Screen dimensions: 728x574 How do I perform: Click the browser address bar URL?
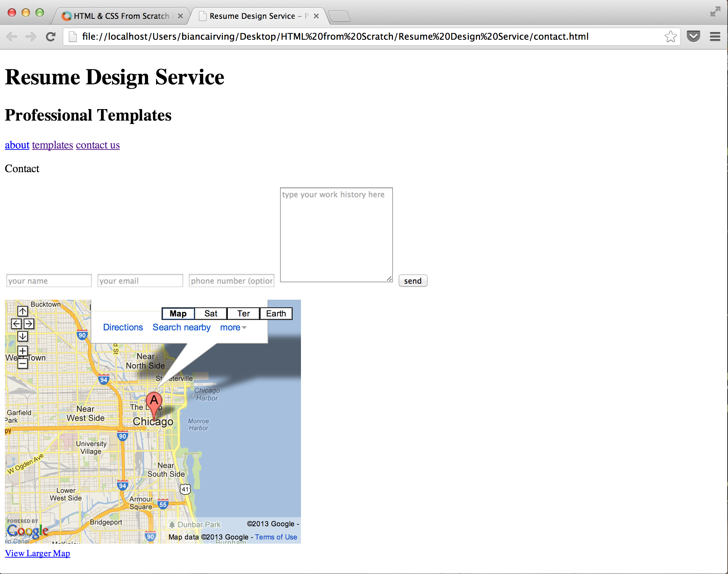(x=335, y=37)
